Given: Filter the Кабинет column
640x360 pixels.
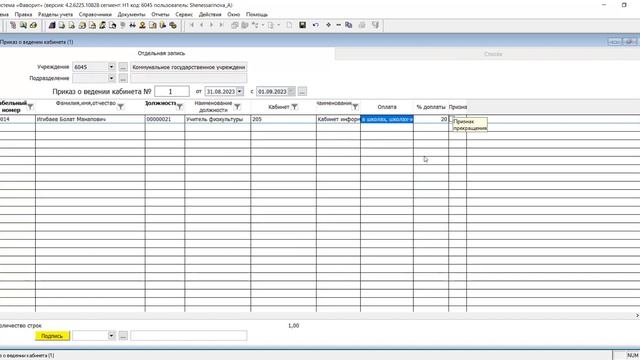Looking at the screenshot, I should tap(294, 107).
